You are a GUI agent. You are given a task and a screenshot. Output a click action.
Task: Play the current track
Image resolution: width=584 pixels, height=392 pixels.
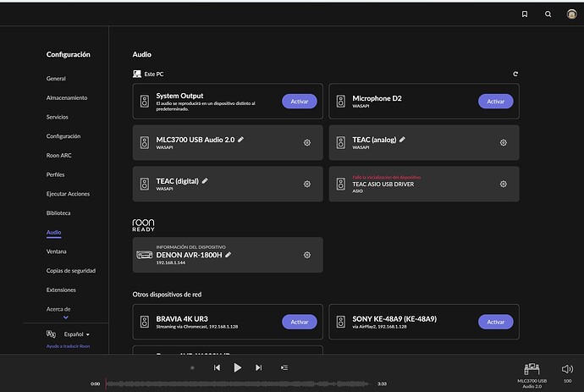[237, 367]
